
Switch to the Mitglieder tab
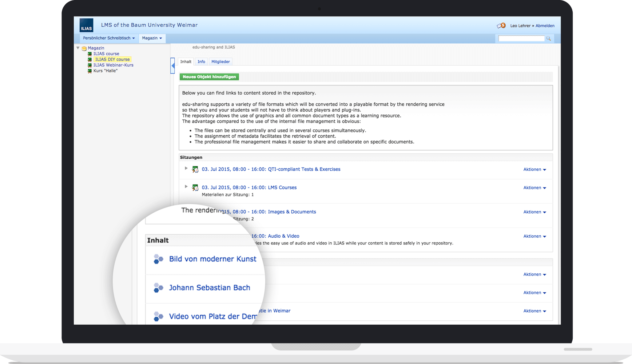coord(221,61)
